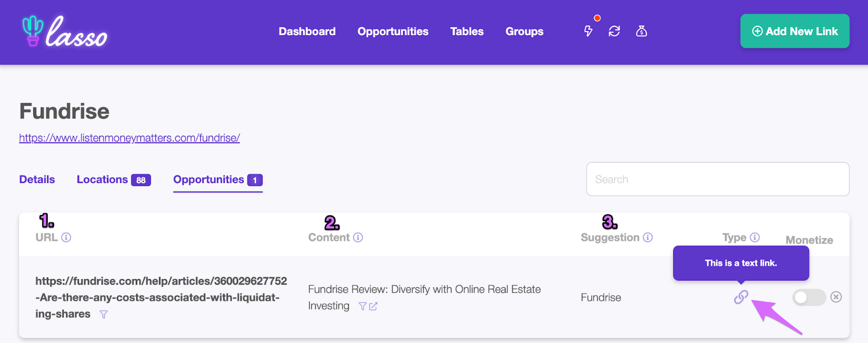868x343 pixels.
Task: Click the Type column info icon
Action: (755, 237)
